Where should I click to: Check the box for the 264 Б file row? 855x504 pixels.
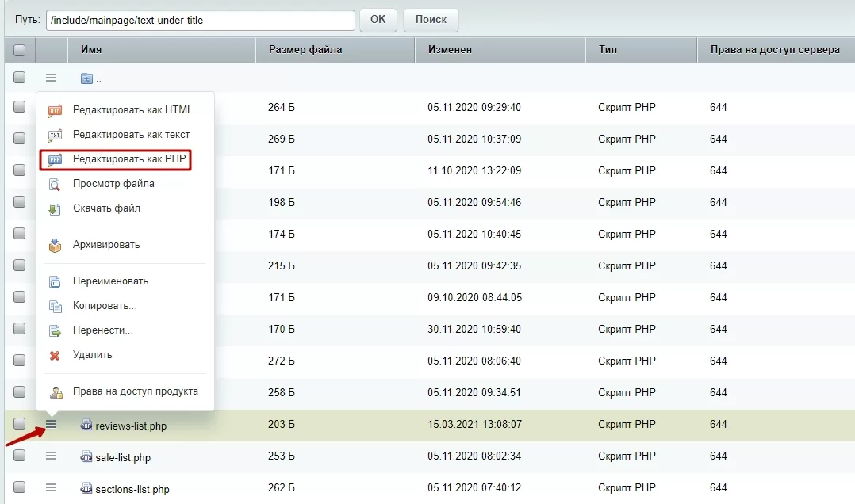coord(20,107)
